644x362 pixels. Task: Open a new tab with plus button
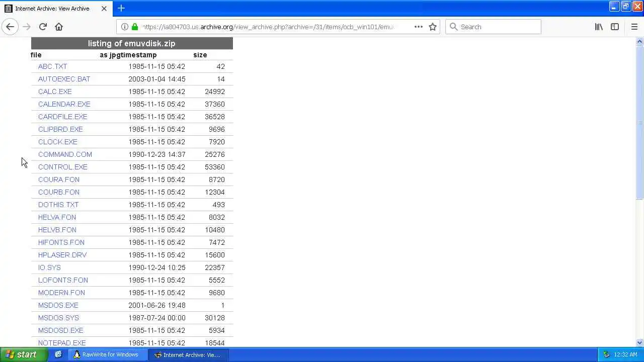pos(121,8)
